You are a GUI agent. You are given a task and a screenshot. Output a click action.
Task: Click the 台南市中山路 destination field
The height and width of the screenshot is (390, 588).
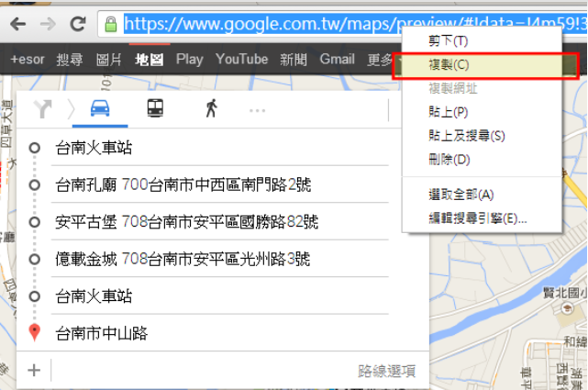220,332
